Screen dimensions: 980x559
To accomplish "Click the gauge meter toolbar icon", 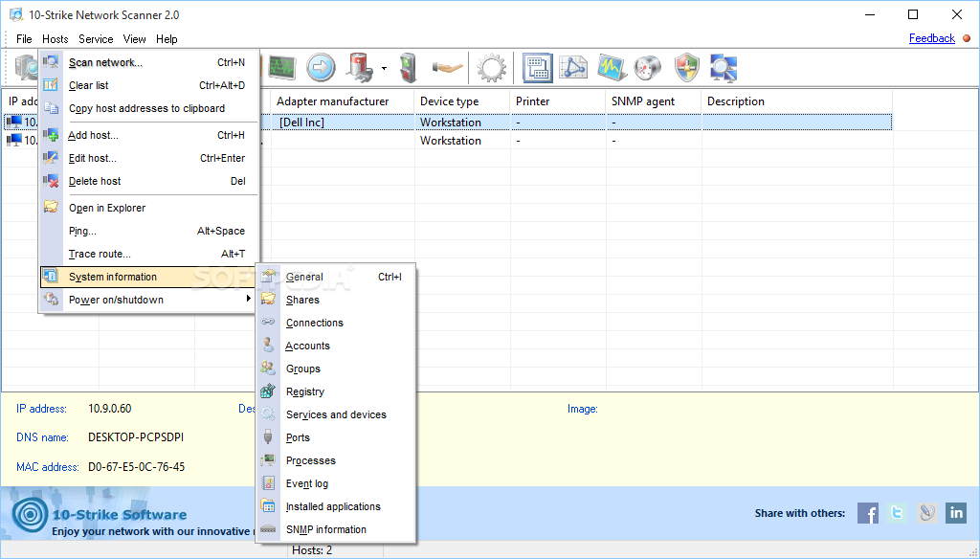I will 647,68.
